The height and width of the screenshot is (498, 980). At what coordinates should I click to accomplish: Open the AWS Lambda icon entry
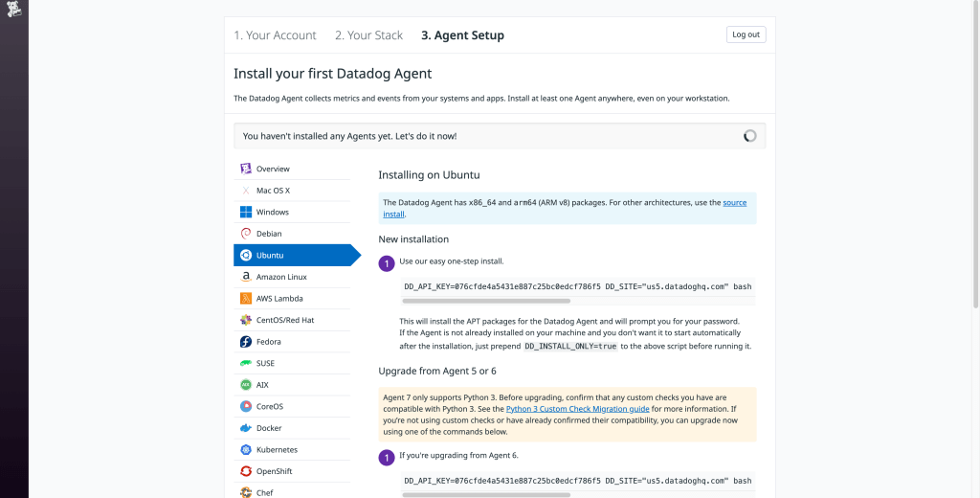(x=246, y=298)
